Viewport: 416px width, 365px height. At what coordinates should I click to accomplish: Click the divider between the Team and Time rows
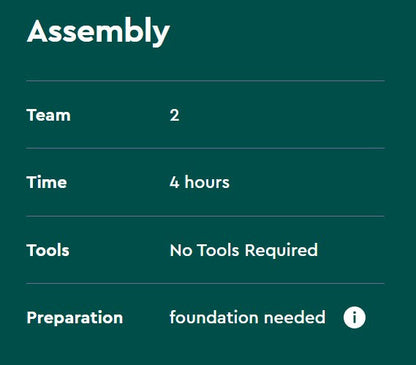(205, 148)
